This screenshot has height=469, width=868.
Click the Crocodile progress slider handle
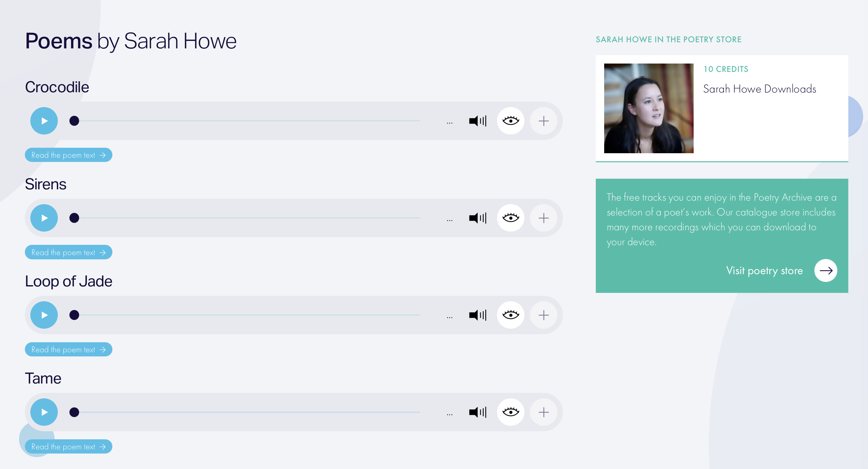point(74,121)
